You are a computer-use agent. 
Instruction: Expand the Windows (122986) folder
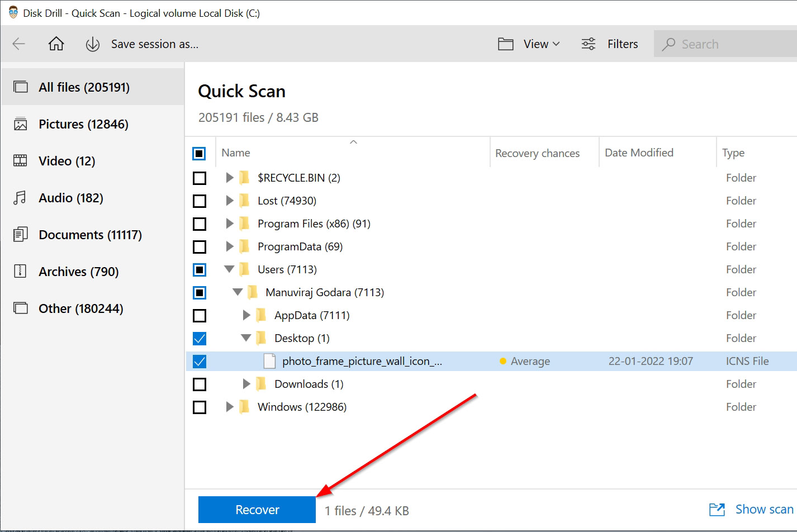pyautogui.click(x=230, y=407)
